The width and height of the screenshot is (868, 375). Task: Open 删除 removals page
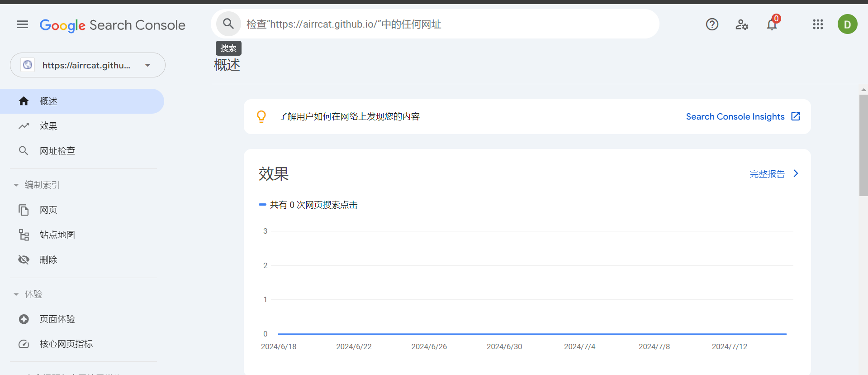[48, 260]
